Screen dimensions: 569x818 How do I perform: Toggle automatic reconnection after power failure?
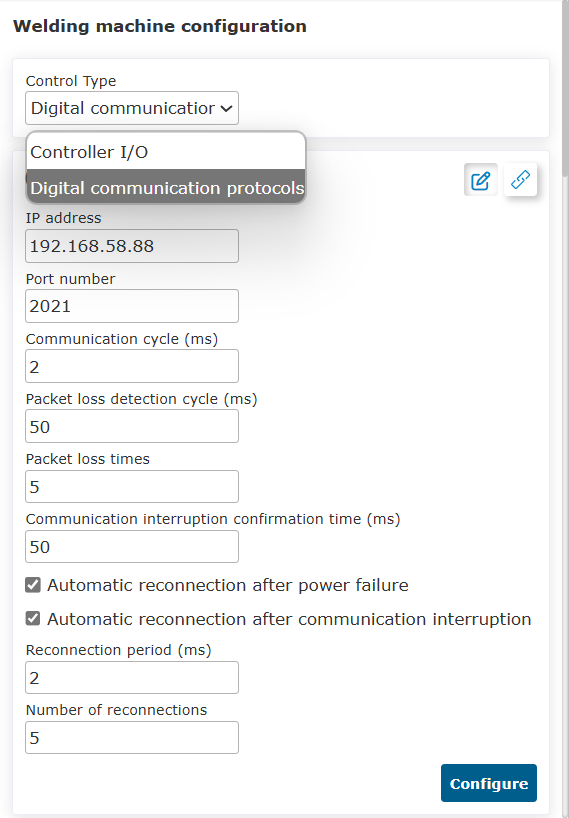point(33,585)
